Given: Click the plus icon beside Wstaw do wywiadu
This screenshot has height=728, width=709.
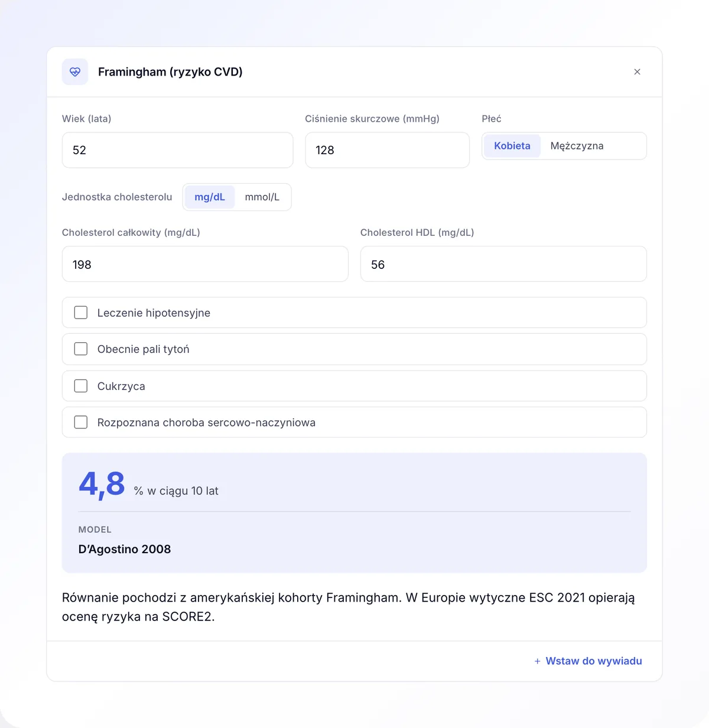Looking at the screenshot, I should 538,661.
